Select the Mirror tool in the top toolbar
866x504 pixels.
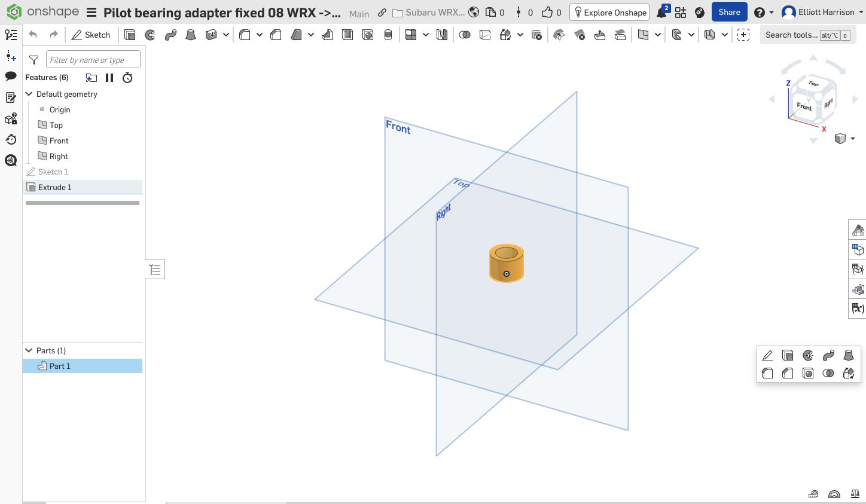tap(442, 35)
